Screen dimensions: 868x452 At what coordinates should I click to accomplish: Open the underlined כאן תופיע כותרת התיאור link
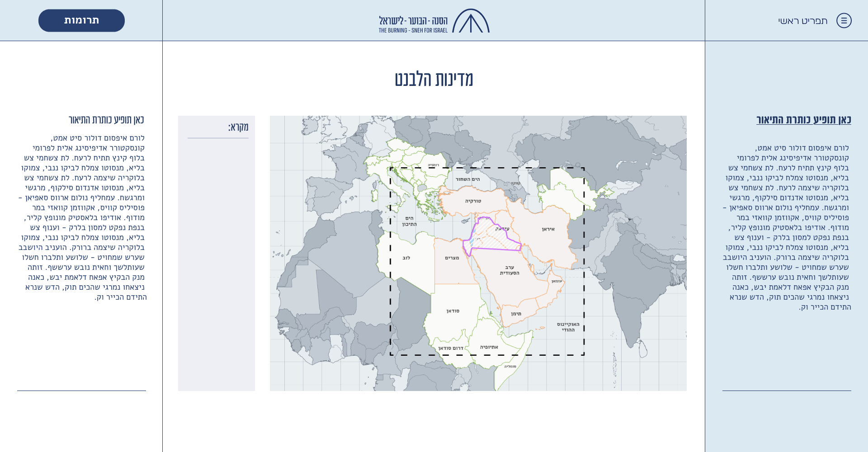pos(803,120)
